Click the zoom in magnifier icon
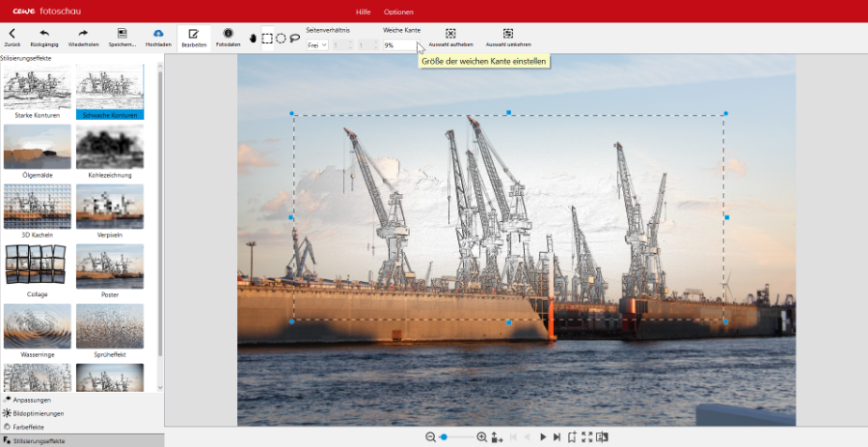The height and width of the screenshot is (447, 868). (482, 437)
